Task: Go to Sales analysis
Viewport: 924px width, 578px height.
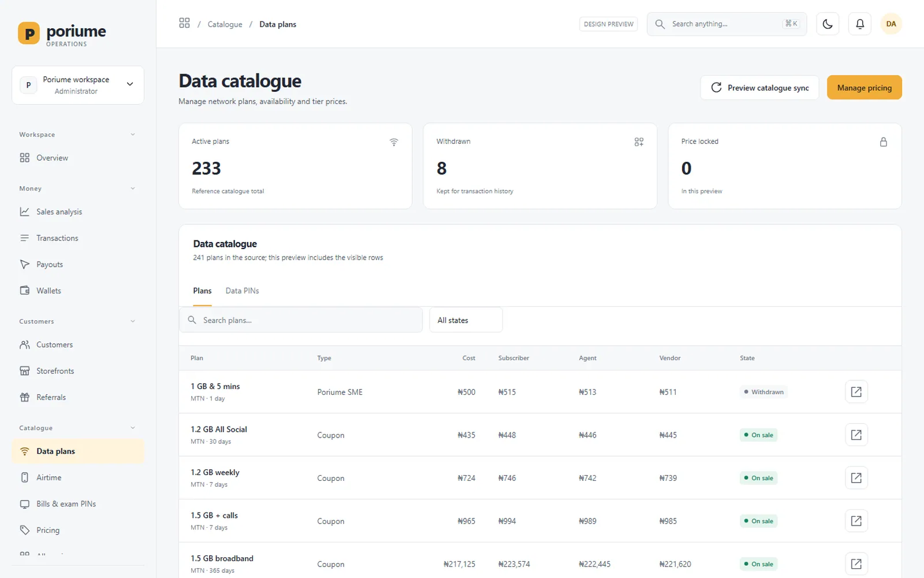Action: 78,212
